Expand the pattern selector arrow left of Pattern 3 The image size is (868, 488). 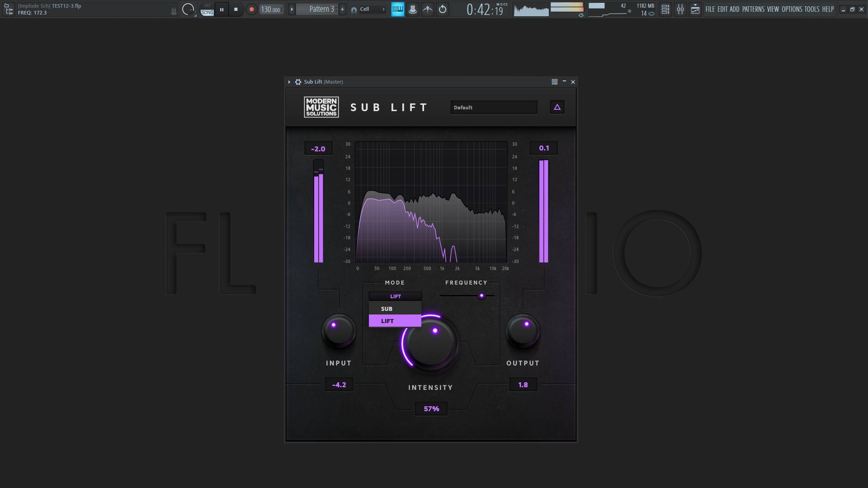292,9
